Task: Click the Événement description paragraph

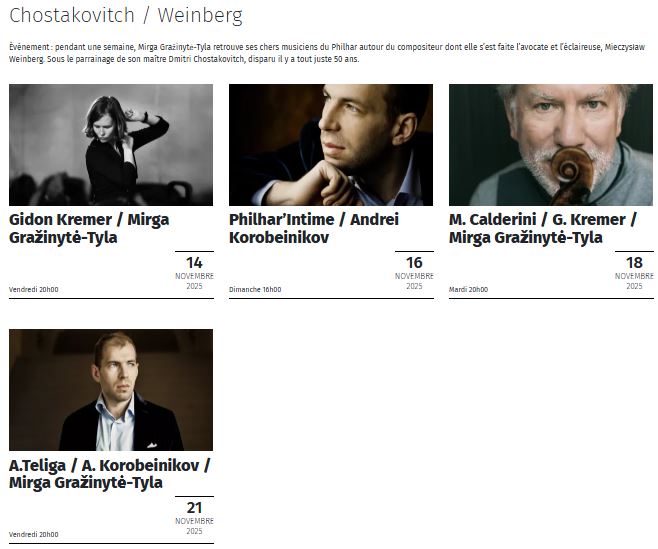Action: coord(327,53)
